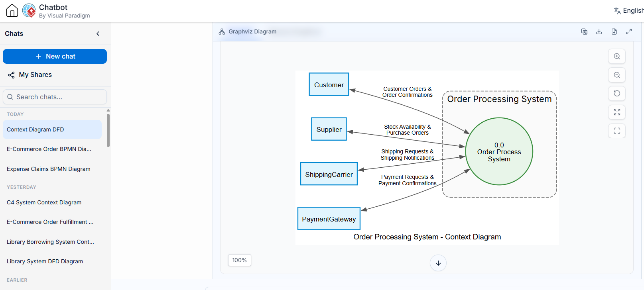The image size is (644, 290).
Task: Open the English language selector
Action: [x=629, y=11]
